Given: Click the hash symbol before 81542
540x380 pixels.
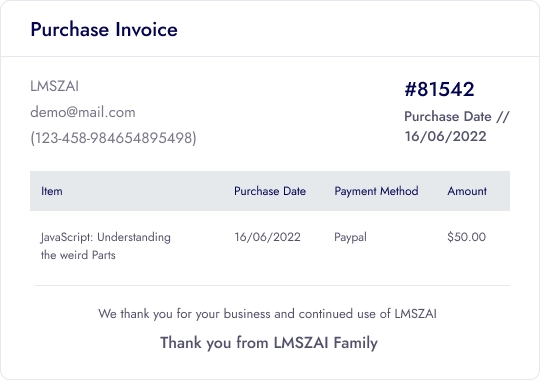Looking at the screenshot, I should click(411, 89).
